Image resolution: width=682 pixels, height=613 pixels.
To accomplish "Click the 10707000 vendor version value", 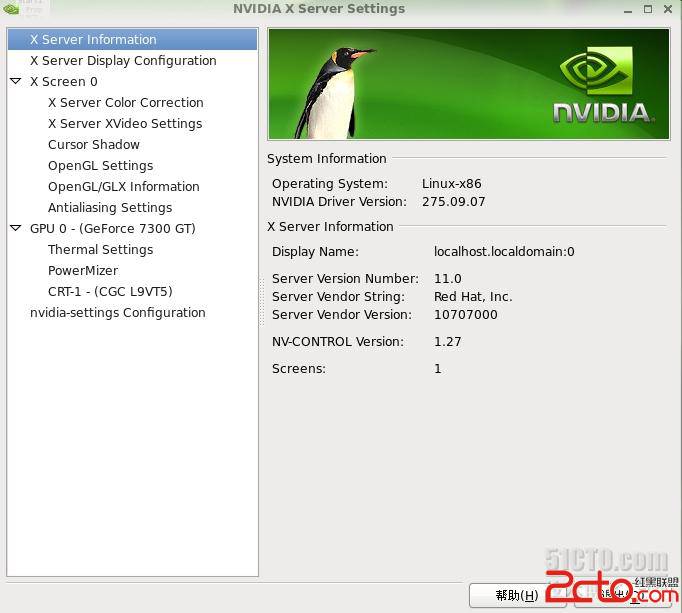I will point(465,315).
